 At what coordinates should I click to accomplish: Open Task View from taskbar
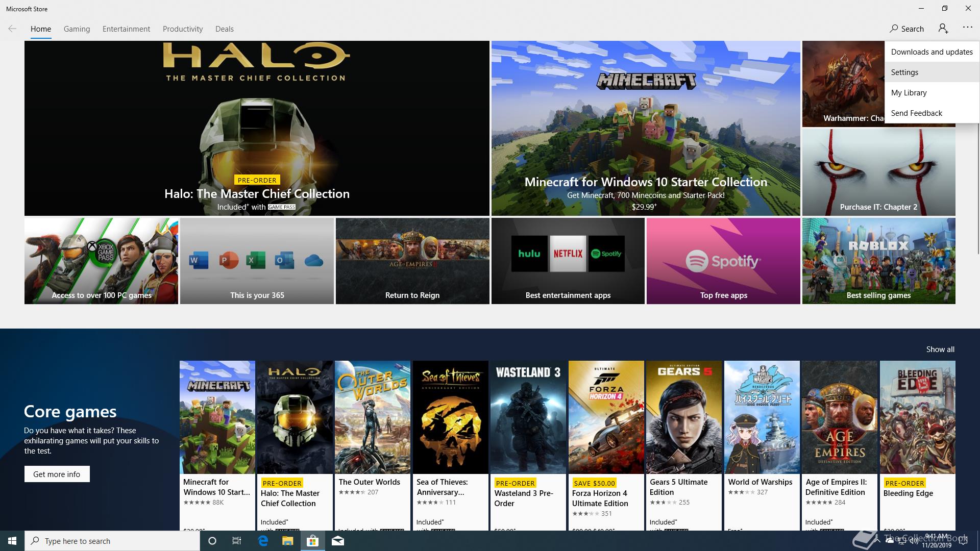pyautogui.click(x=237, y=541)
